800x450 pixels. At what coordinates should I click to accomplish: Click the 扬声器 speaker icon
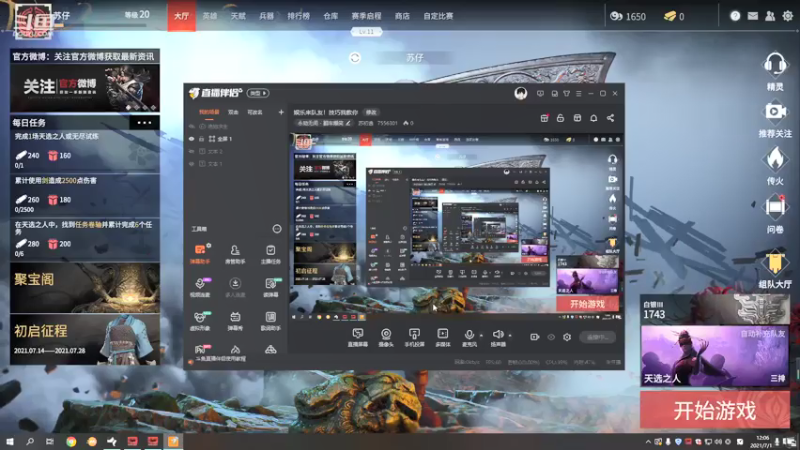[x=498, y=337]
